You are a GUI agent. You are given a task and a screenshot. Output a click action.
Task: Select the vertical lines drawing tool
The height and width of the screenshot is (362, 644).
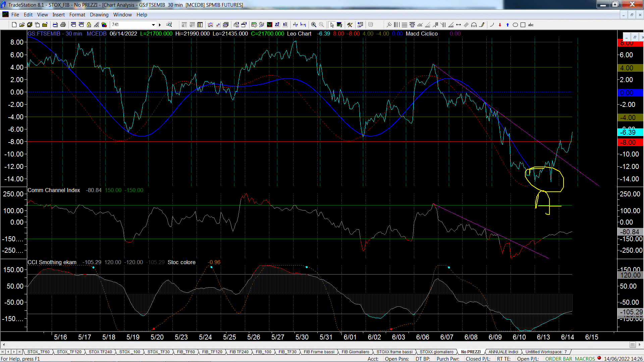coord(396,25)
